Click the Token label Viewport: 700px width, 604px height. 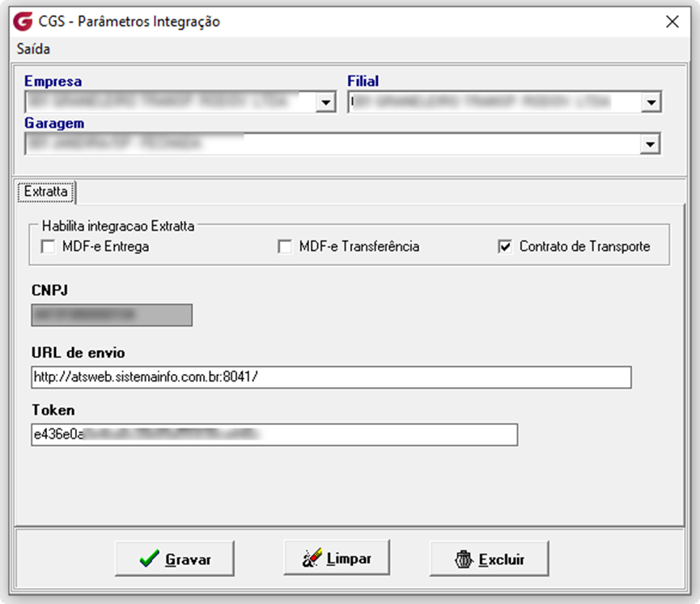(53, 410)
